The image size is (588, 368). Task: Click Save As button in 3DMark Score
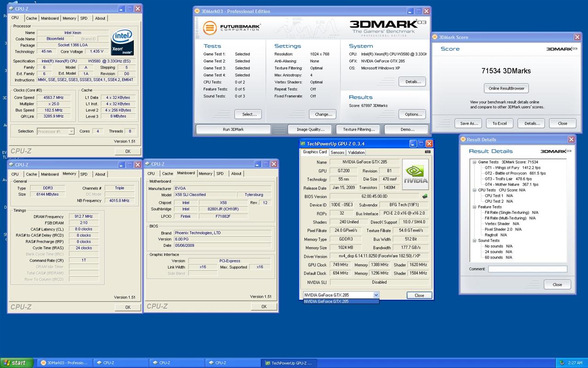click(x=469, y=123)
